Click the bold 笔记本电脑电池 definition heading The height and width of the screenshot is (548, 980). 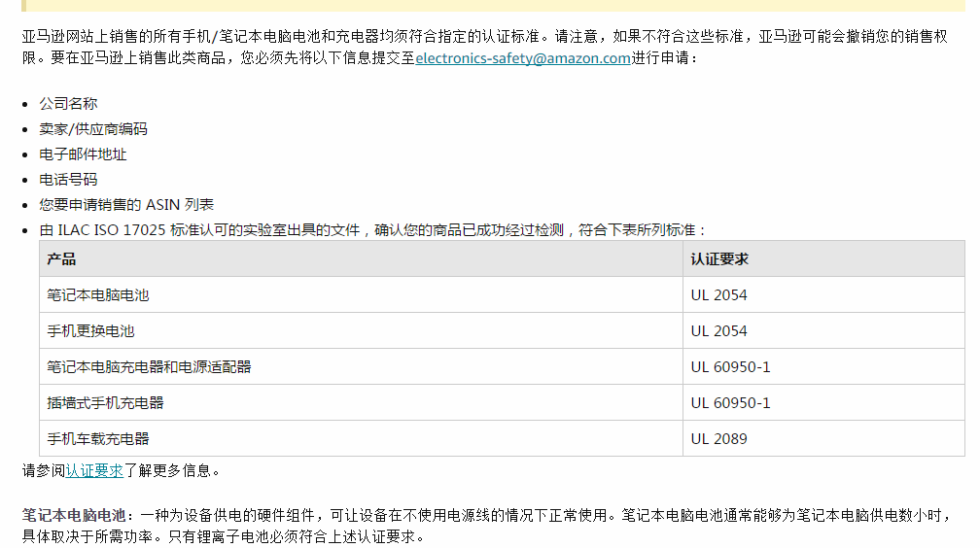coord(74,516)
